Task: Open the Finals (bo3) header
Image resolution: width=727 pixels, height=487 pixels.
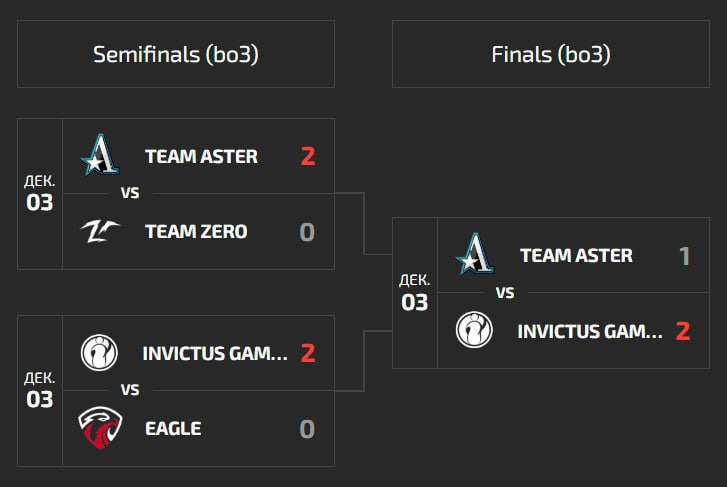Action: point(551,54)
